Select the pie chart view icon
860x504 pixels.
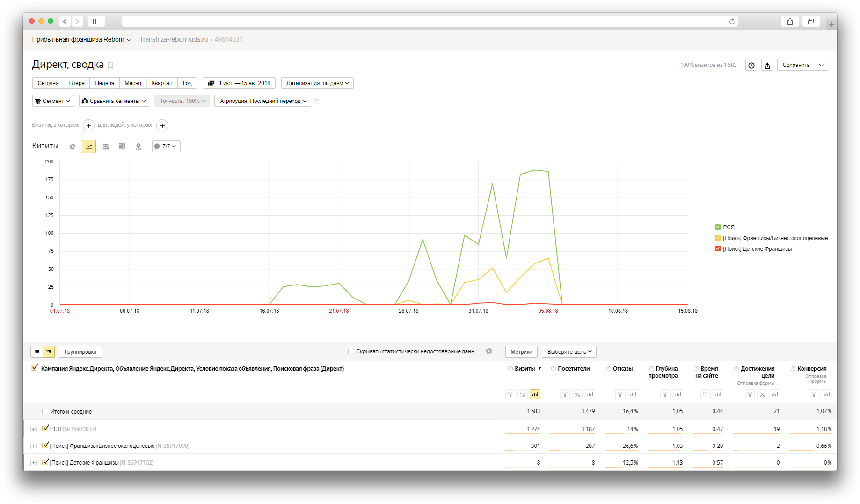pyautogui.click(x=73, y=146)
